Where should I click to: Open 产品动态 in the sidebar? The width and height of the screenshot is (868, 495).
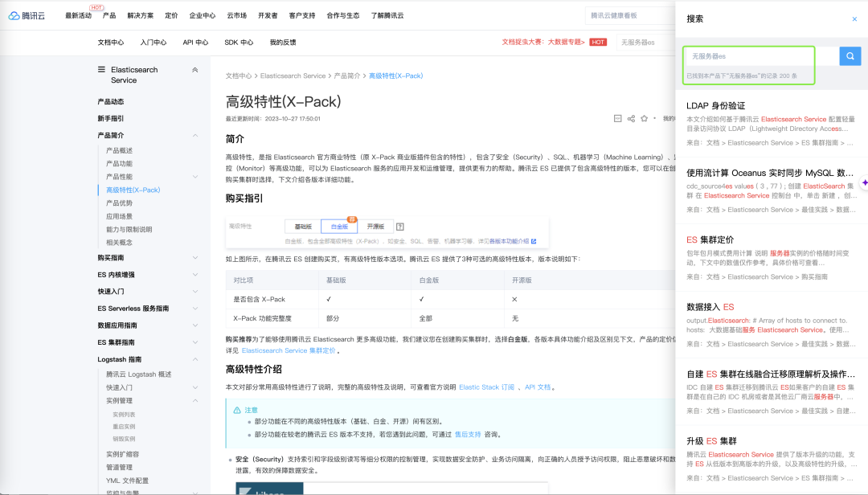[x=110, y=102]
